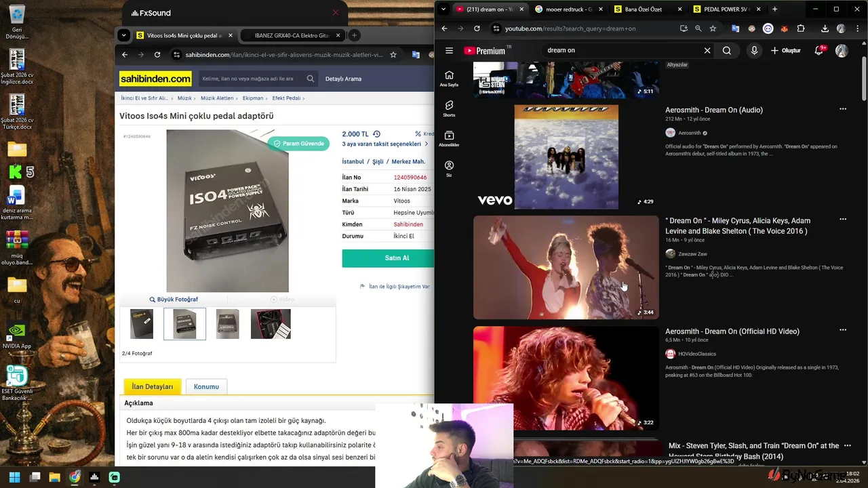868x488 pixels.
Task: Open the Efekt Pedalı breadcrumb
Action: [x=286, y=98]
